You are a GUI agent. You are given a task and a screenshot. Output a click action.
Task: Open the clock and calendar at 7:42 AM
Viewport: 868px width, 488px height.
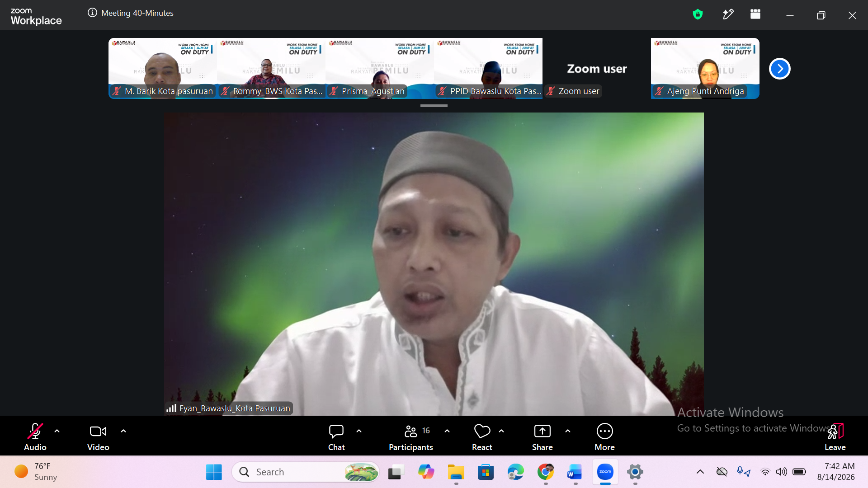pyautogui.click(x=836, y=472)
